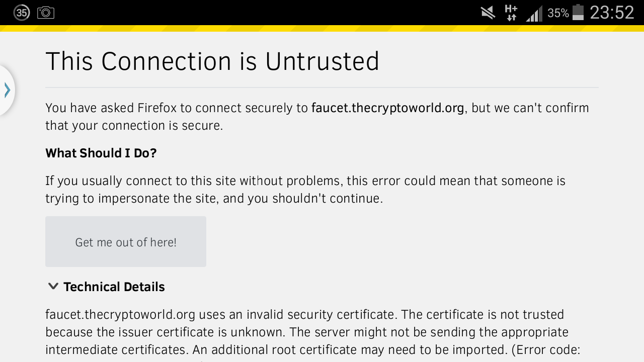Tap the 35% battery percentage text
Viewport: 644px width, 362px height.
pos(558,13)
